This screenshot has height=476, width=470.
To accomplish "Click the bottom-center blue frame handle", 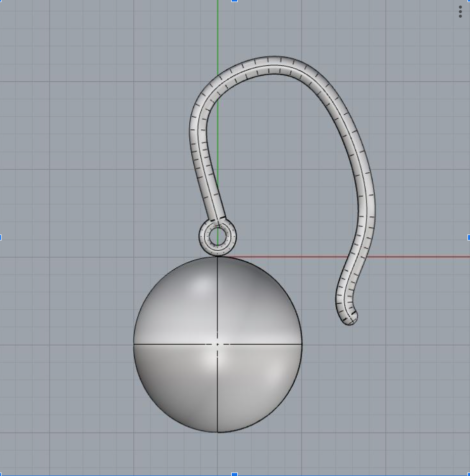I will (234, 474).
